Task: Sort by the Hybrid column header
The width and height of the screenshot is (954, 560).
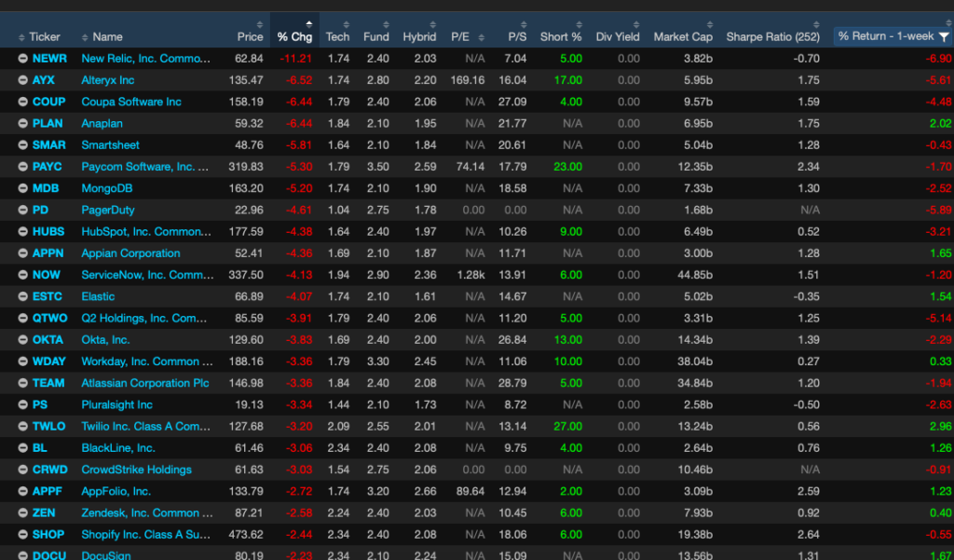Action: tap(419, 37)
